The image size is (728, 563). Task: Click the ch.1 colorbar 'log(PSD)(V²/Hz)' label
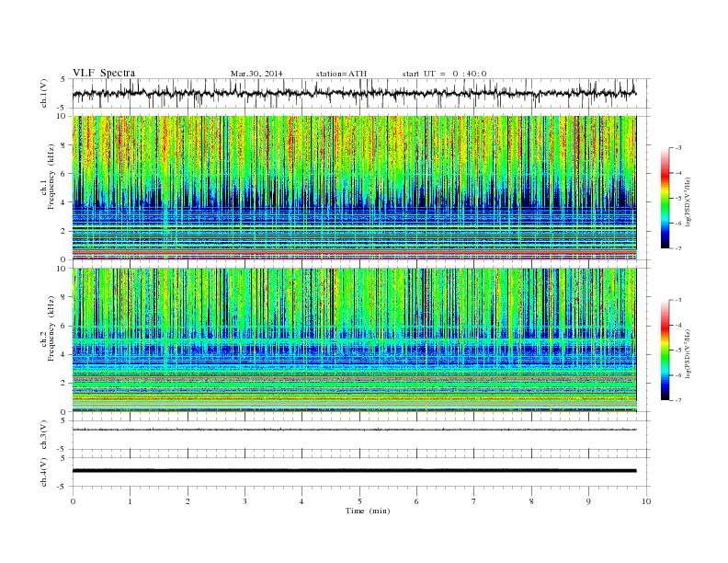pyautogui.click(x=688, y=201)
